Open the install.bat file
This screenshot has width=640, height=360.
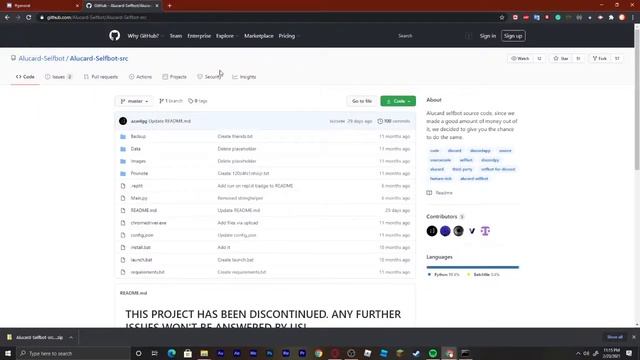point(141,247)
